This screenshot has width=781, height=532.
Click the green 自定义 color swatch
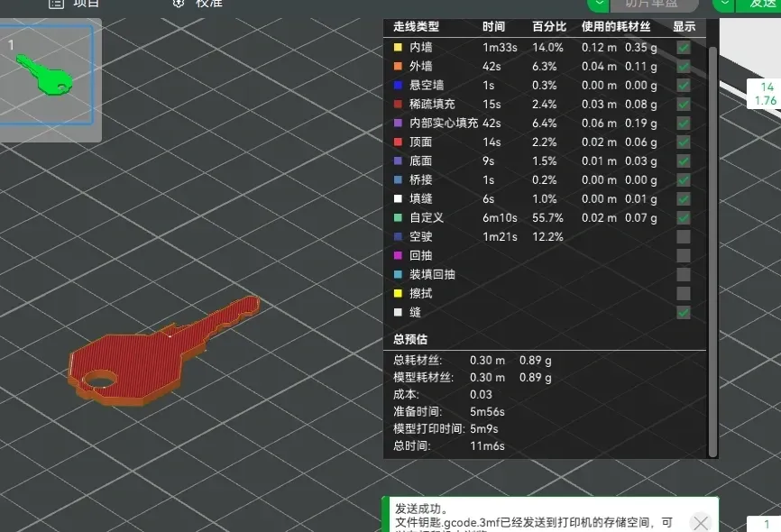(398, 217)
